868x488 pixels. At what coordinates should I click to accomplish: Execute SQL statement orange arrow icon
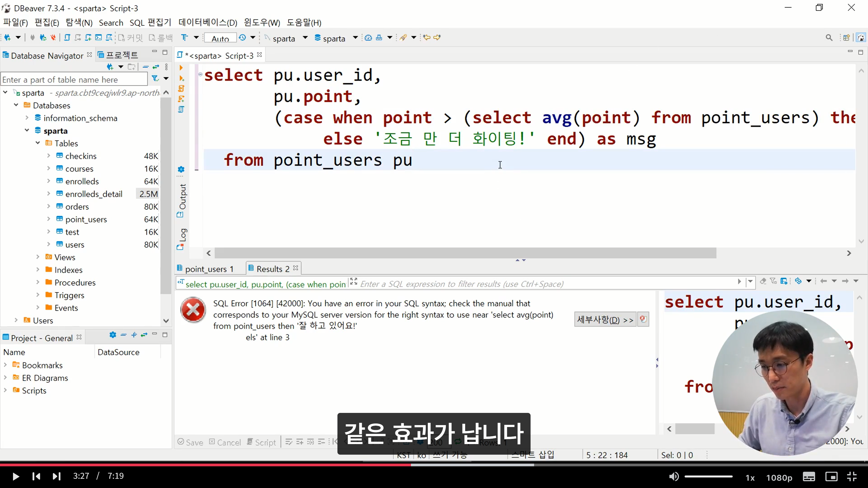181,68
